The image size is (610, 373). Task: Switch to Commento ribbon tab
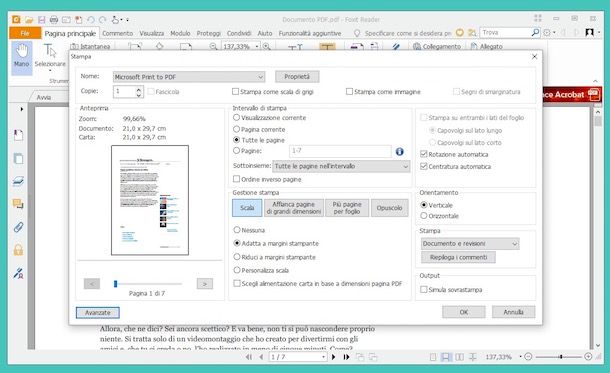(x=117, y=33)
